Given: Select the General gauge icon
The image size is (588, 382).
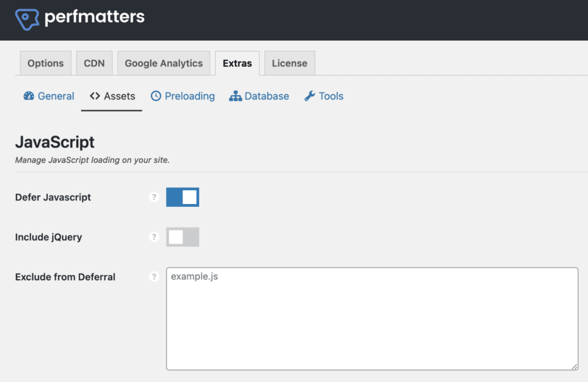Looking at the screenshot, I should 29,96.
